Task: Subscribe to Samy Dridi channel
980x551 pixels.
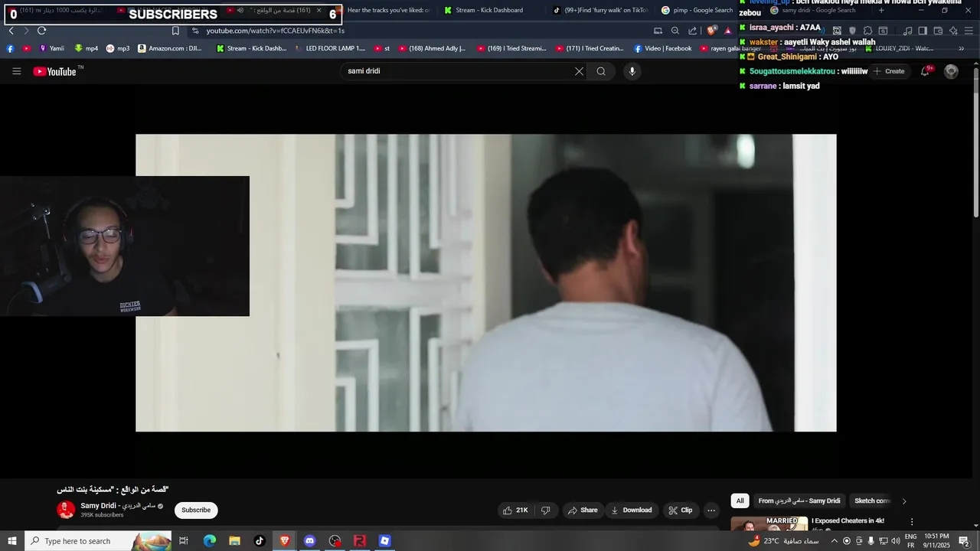Action: click(196, 510)
